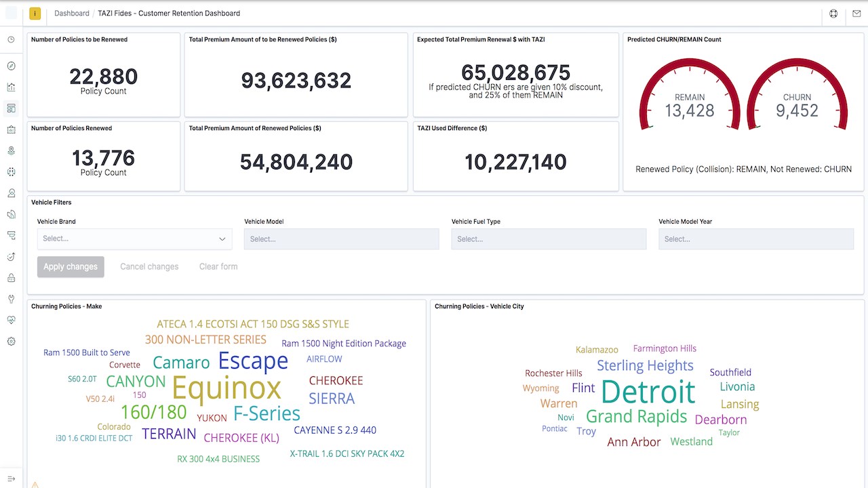The image size is (868, 488).
Task: Open the Vehicle Fuel Type select box
Action: (x=549, y=239)
